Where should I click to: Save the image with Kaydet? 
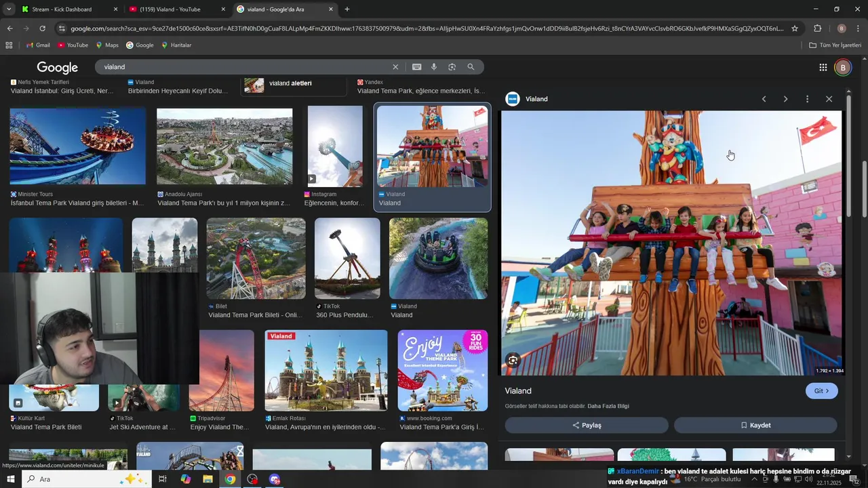(x=755, y=425)
